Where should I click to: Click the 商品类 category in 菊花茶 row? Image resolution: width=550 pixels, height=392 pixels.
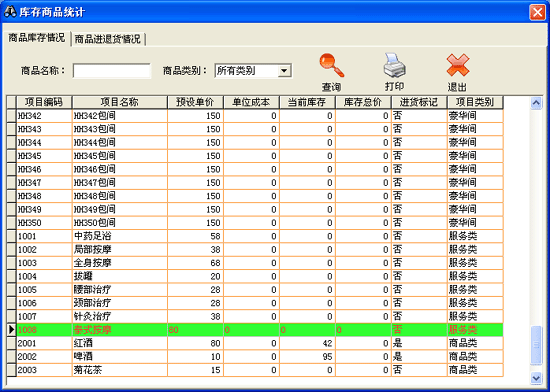click(x=463, y=370)
